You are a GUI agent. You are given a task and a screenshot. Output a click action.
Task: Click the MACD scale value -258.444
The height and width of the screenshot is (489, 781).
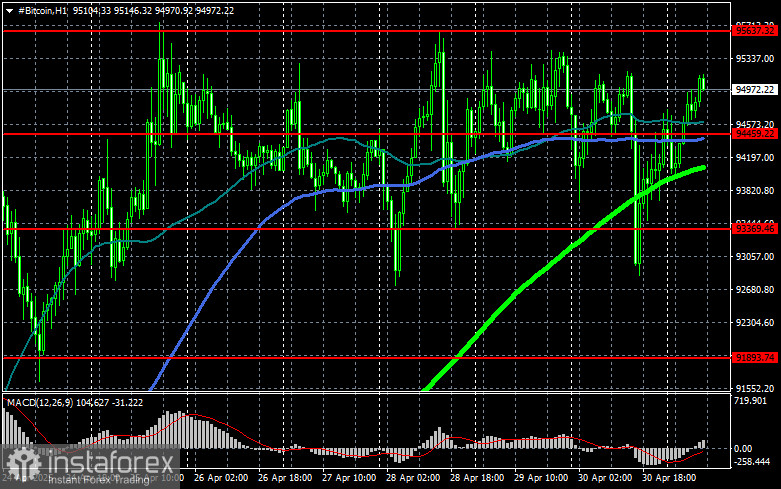tap(752, 462)
